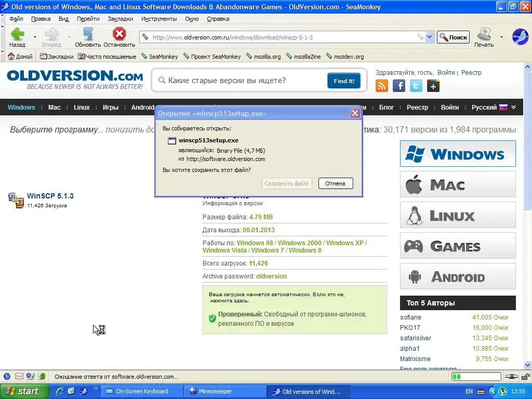Click offline/online connection status icon
Image resolution: width=532 pixels, height=399 pixels.
tap(511, 376)
